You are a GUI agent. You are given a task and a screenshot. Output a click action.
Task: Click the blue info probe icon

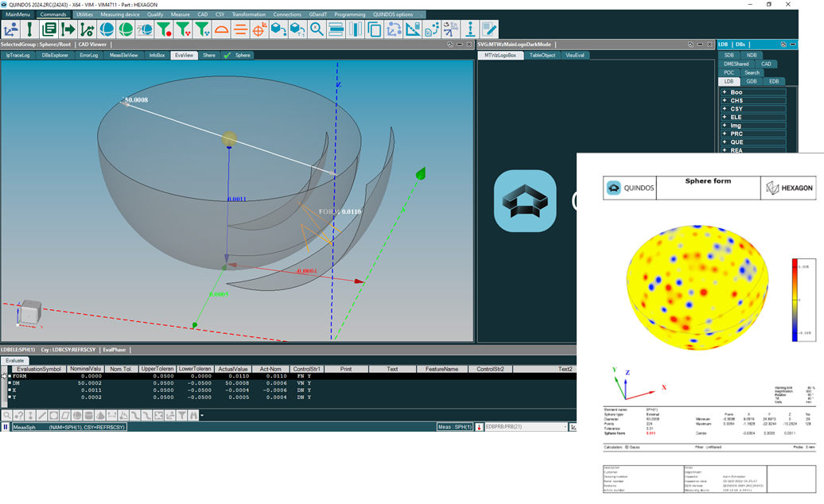[x=470, y=29]
